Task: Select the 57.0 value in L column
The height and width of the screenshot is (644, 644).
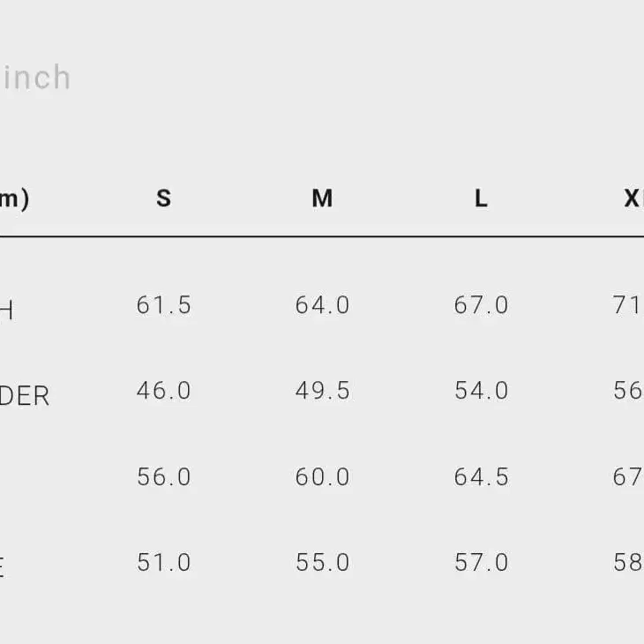Action: [481, 562]
